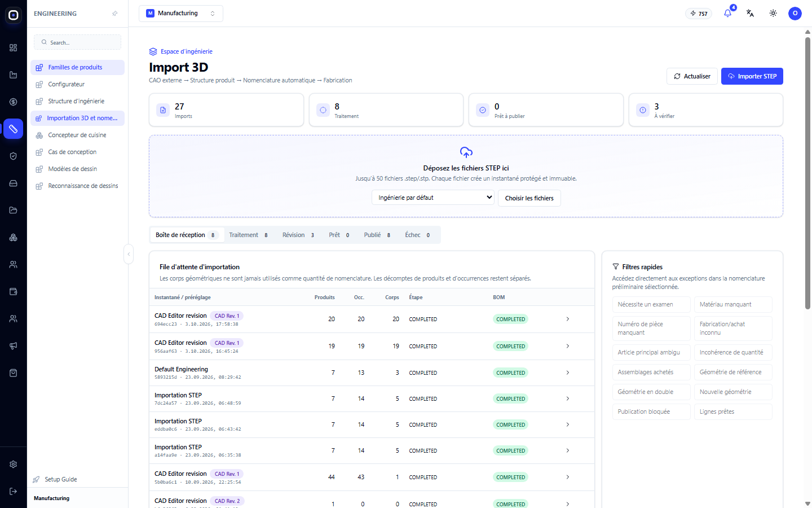This screenshot has width=812, height=508.
Task: Open the finance dollar rail icon
Action: tap(14, 102)
